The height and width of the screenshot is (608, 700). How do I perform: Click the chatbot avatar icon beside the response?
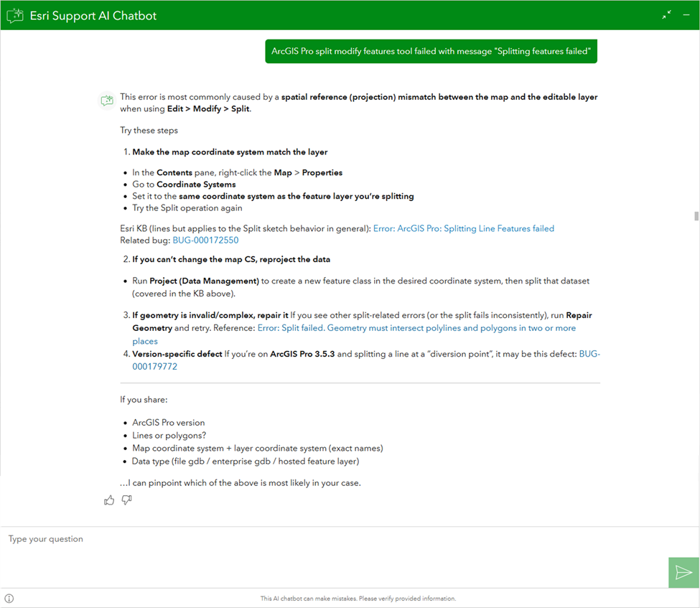point(106,100)
